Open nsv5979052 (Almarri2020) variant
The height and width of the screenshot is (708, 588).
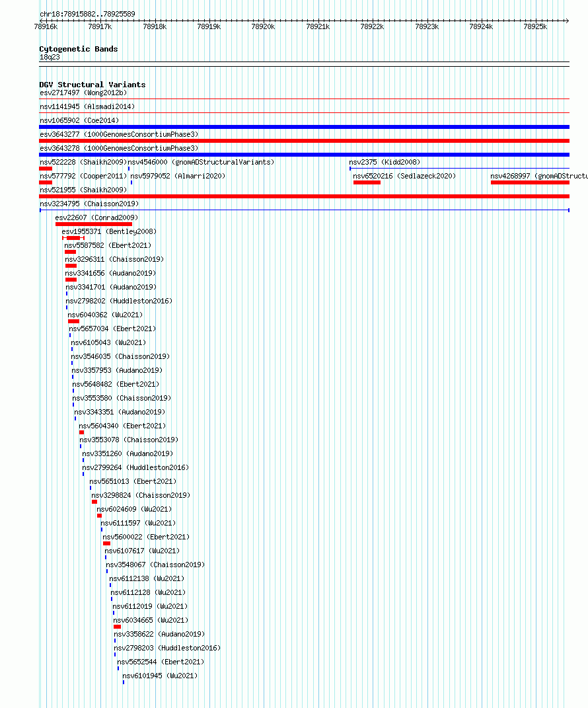click(x=178, y=176)
